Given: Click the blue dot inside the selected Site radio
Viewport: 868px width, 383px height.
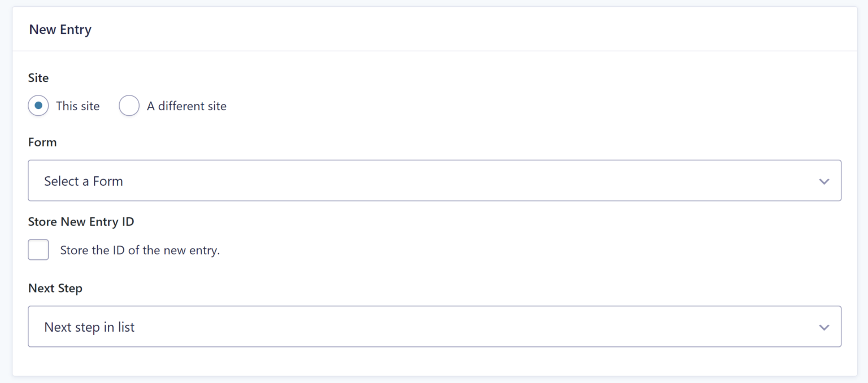Looking at the screenshot, I should (38, 106).
